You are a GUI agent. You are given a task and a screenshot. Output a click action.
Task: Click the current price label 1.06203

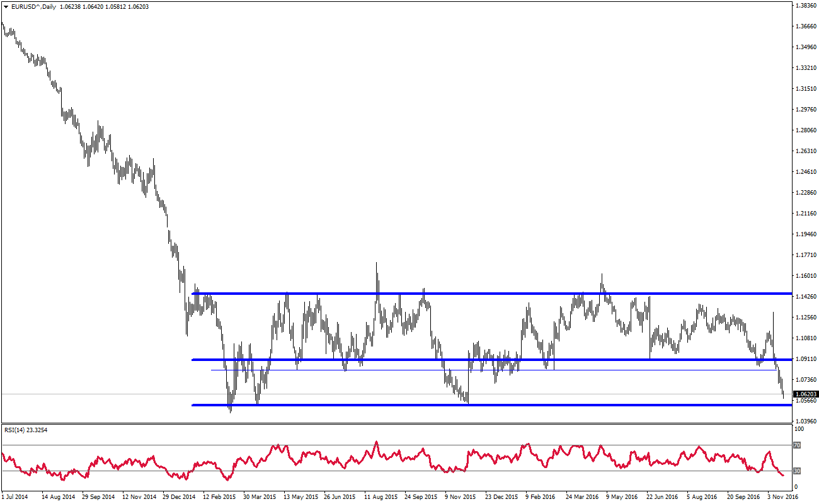point(806,394)
